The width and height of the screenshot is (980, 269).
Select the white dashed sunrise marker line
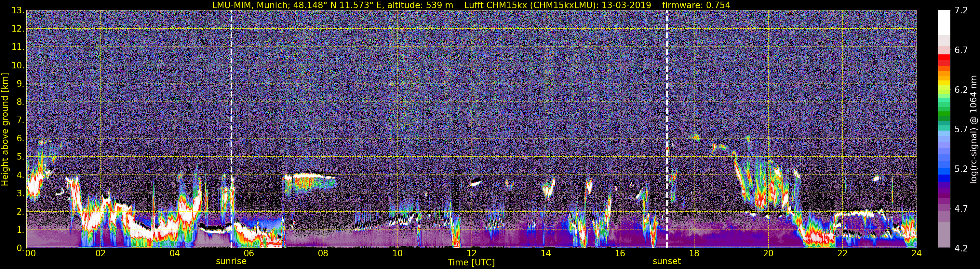point(231,129)
